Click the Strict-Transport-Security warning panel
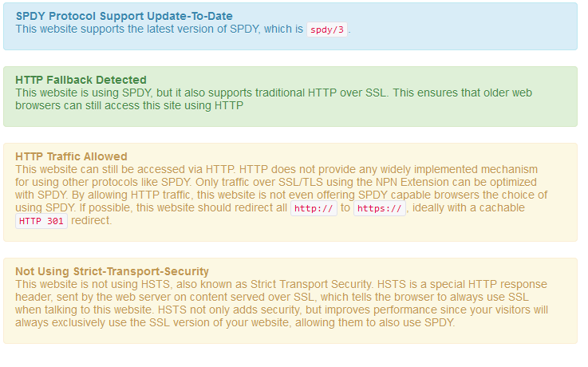Viewport: 588px width, 367px height. click(290, 301)
